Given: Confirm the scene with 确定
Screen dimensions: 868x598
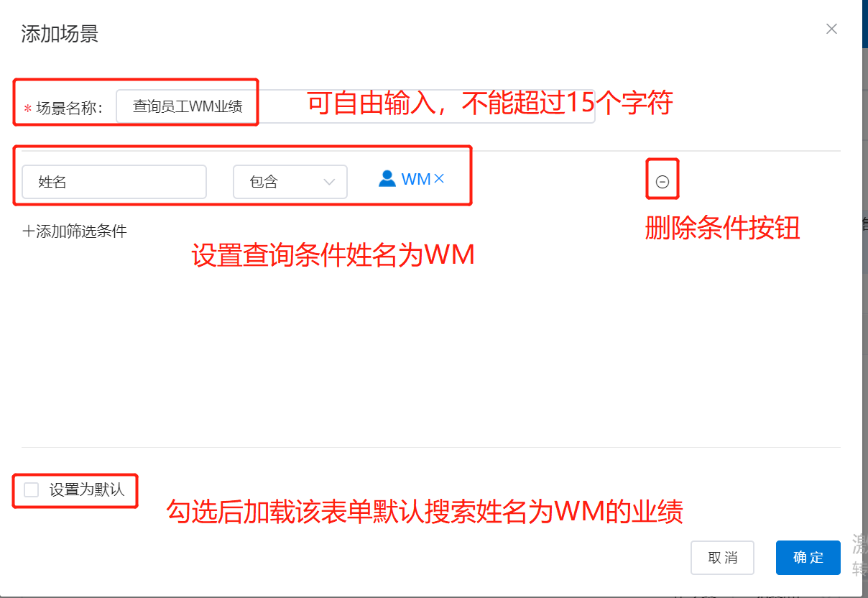Looking at the screenshot, I should [808, 558].
